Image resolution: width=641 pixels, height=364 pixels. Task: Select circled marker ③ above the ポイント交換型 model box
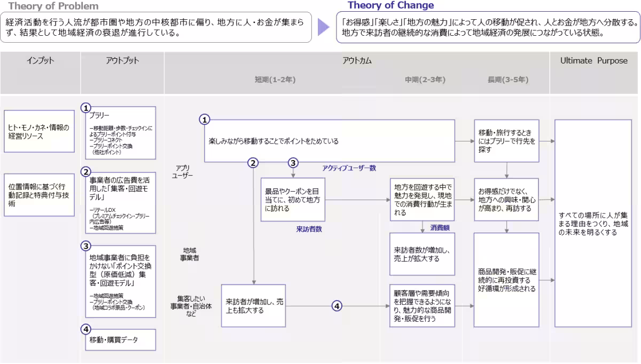coord(85,247)
